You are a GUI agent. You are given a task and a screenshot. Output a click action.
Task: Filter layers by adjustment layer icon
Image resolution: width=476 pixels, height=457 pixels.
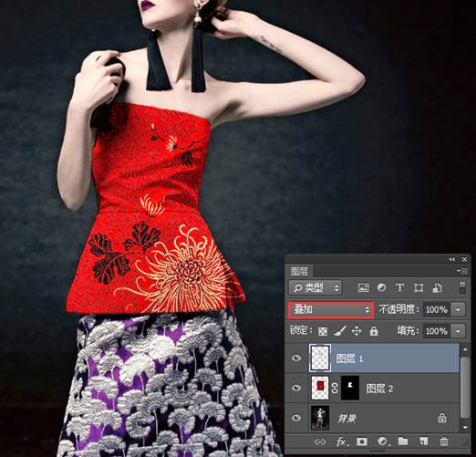point(381,287)
